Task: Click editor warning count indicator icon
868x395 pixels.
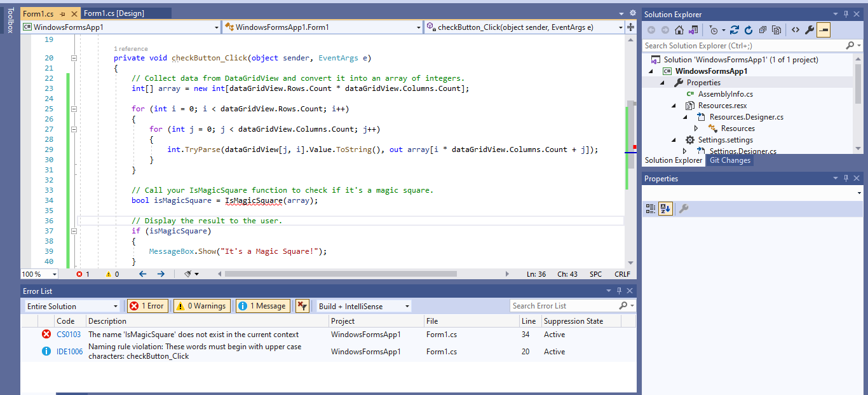Action: [x=108, y=274]
